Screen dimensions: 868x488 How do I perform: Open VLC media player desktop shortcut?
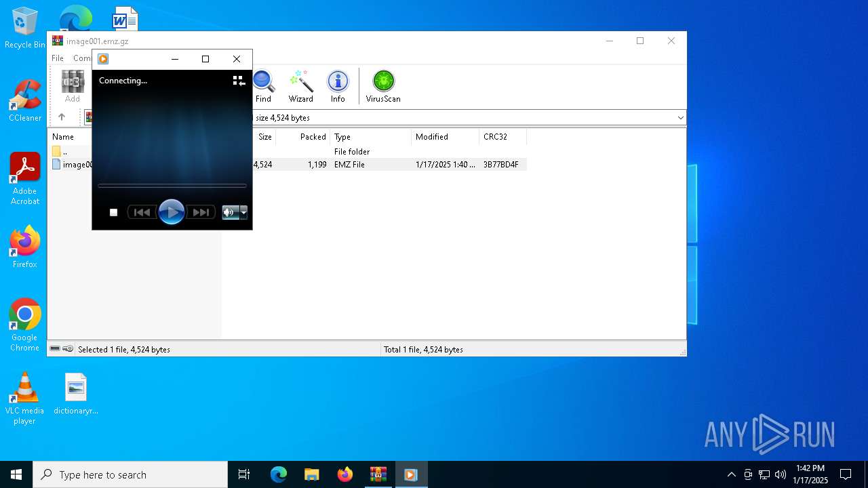[x=24, y=399]
